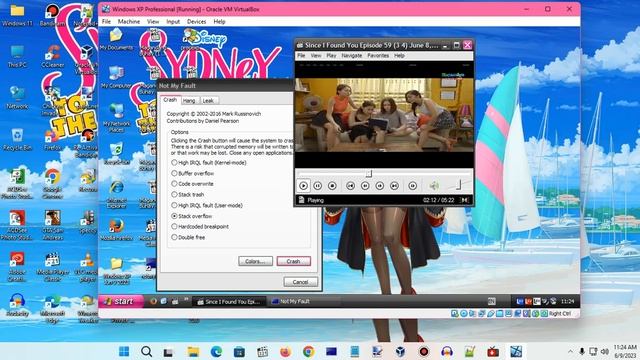Open VirtualBox Devices menu

(x=196, y=22)
